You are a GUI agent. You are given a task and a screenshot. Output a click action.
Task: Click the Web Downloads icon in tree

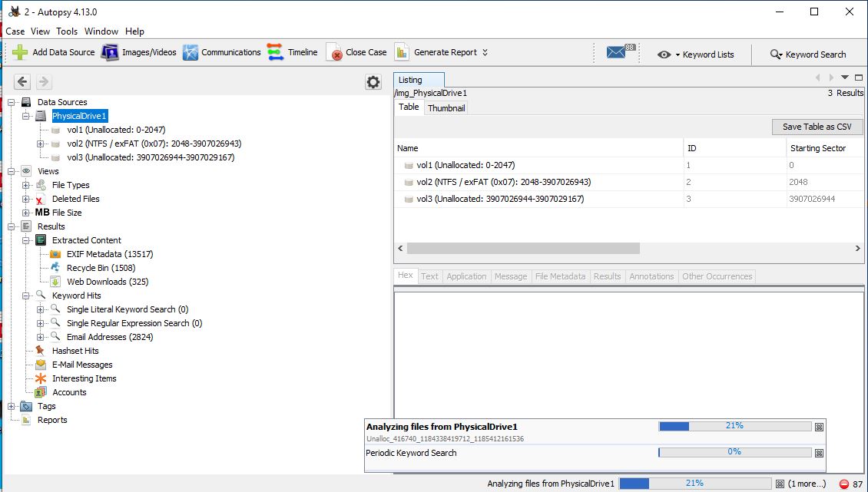pyautogui.click(x=55, y=282)
